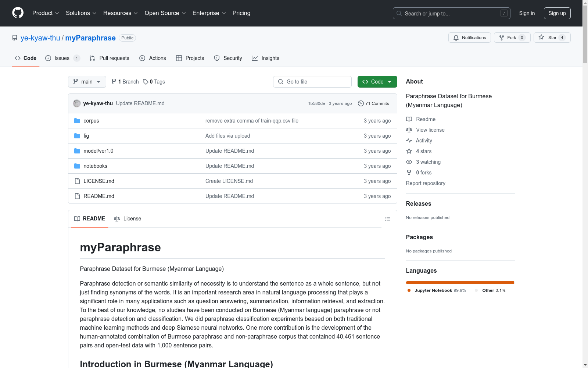Open the 'Create LICENSE.md' commit message
Image resolution: width=588 pixels, height=368 pixels.
tap(229, 181)
